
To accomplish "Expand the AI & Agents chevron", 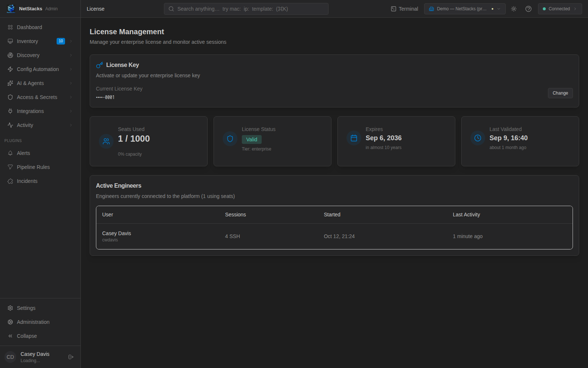I will (71, 83).
